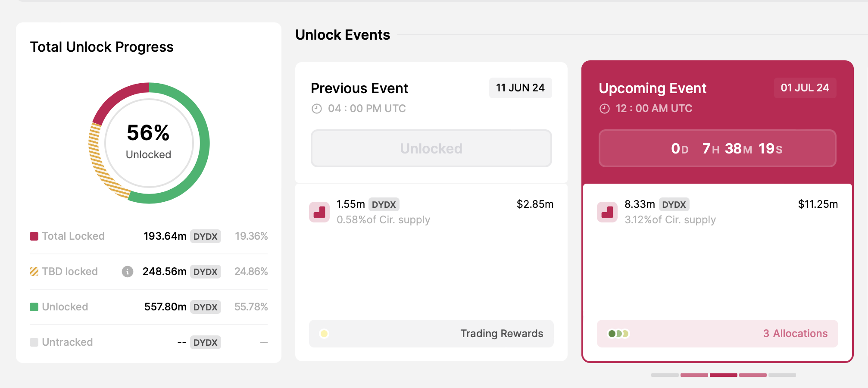Select the active middle carousel indicator
868x388 pixels.
click(723, 375)
